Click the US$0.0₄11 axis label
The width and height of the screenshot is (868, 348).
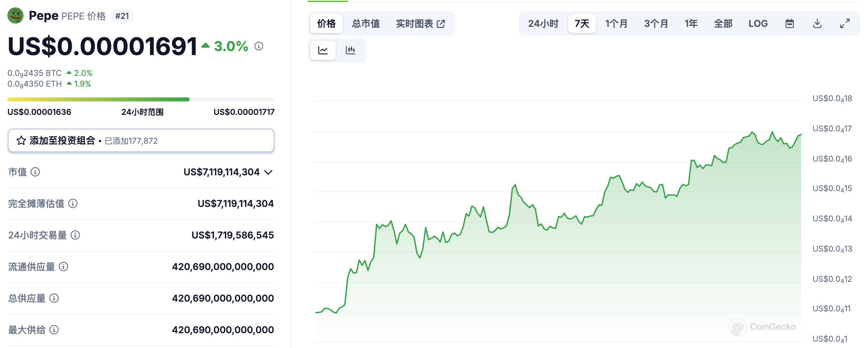click(832, 309)
